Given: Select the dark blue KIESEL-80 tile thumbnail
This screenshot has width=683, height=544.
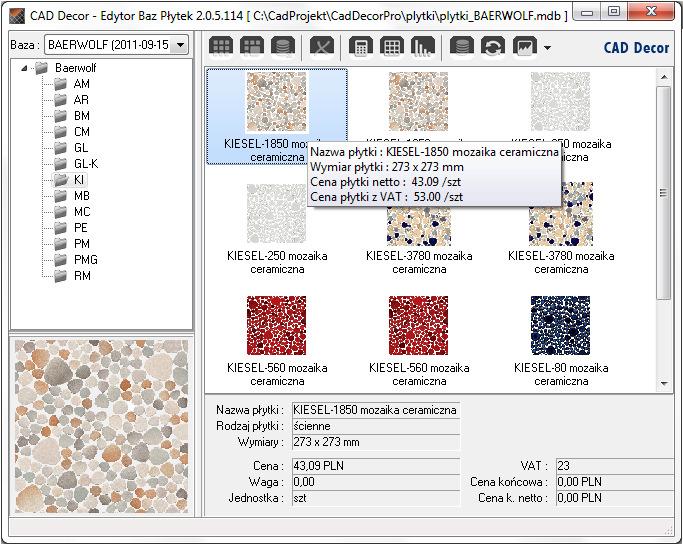Looking at the screenshot, I should point(561,325).
